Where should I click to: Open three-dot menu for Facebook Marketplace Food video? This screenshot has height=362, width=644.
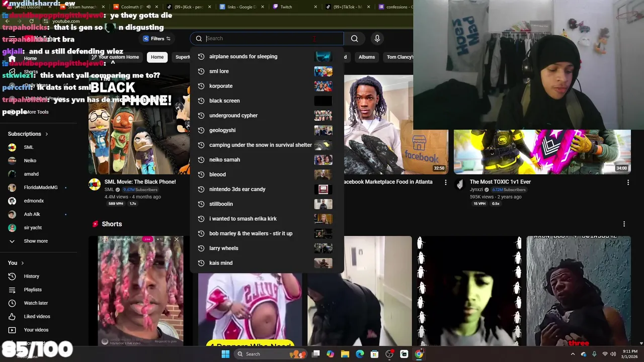(445, 183)
